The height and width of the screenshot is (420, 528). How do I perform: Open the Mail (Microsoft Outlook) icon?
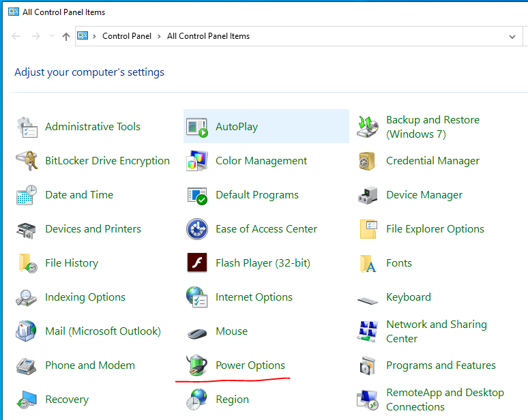[x=26, y=331]
